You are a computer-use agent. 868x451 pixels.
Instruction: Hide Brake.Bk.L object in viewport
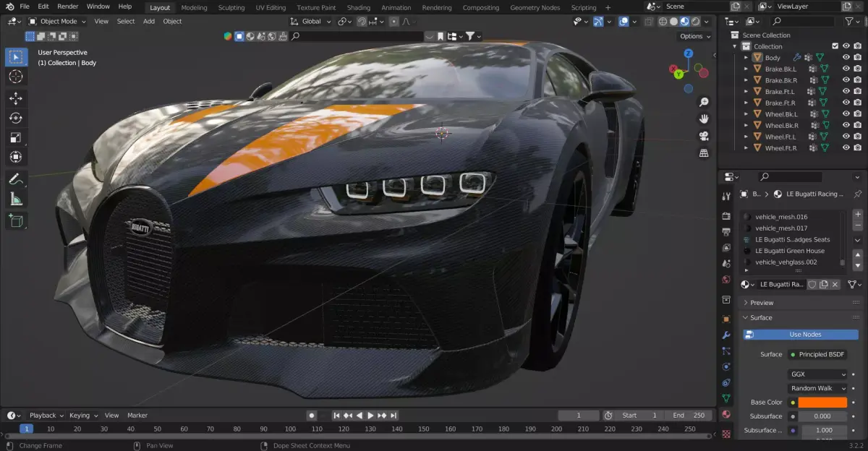pyautogui.click(x=846, y=69)
